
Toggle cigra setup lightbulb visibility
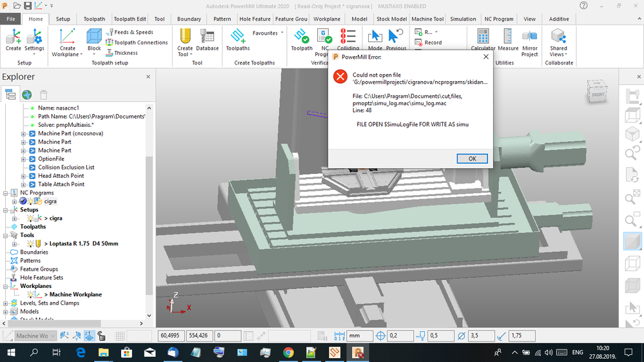tap(30, 218)
